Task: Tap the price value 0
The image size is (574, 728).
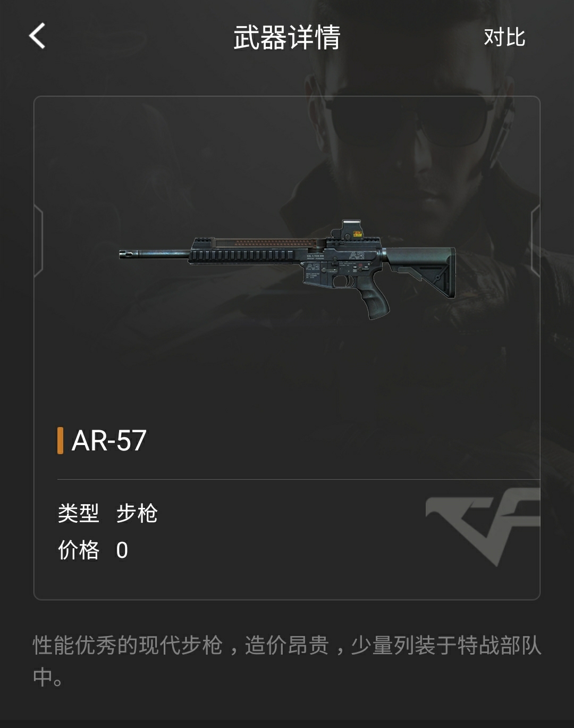Action: 122,550
